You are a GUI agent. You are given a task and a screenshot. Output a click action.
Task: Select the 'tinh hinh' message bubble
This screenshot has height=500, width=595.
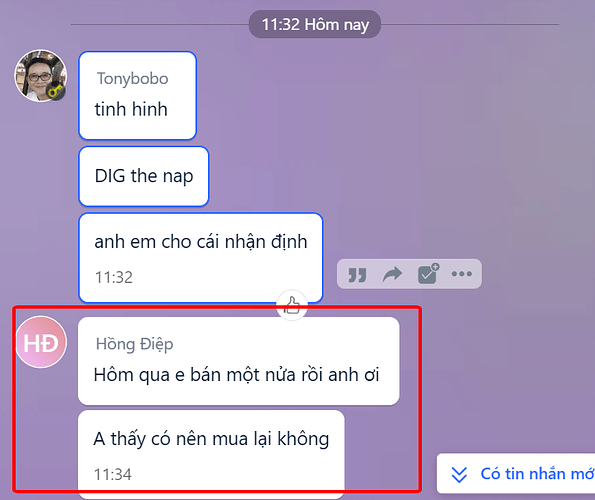coord(137,96)
